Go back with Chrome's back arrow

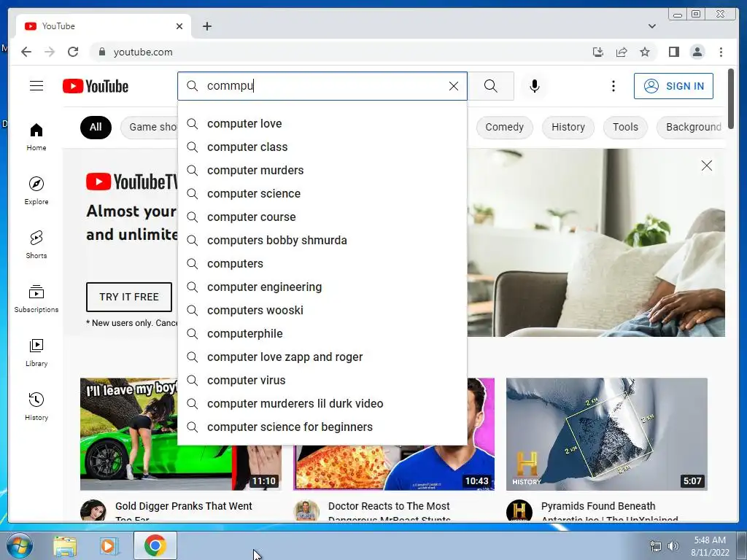click(x=27, y=52)
